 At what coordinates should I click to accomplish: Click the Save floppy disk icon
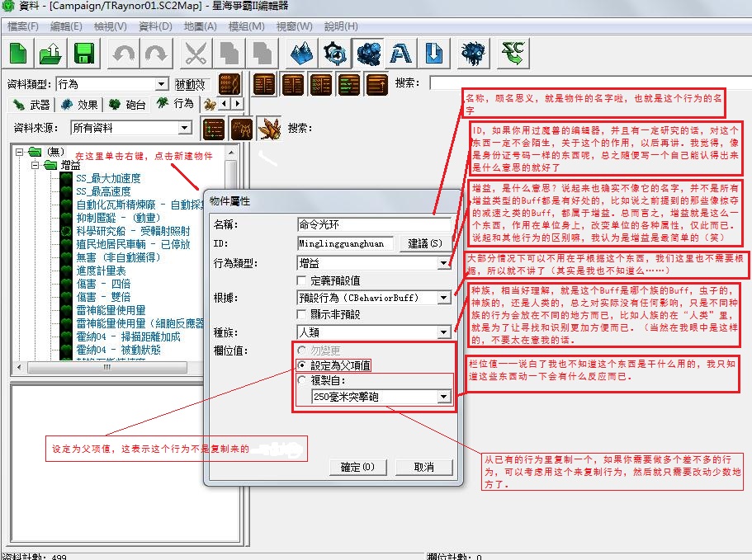pos(84,53)
